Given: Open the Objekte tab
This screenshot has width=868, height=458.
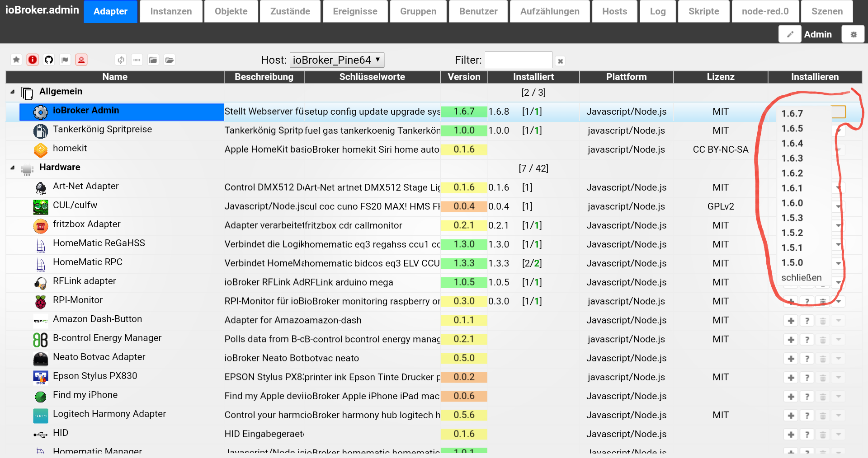Looking at the screenshot, I should click(231, 11).
